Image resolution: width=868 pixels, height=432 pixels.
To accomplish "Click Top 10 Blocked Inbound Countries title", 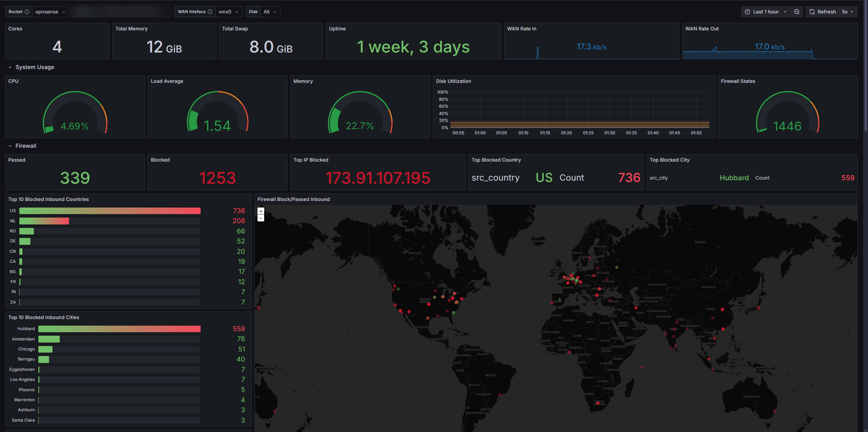I will point(49,199).
